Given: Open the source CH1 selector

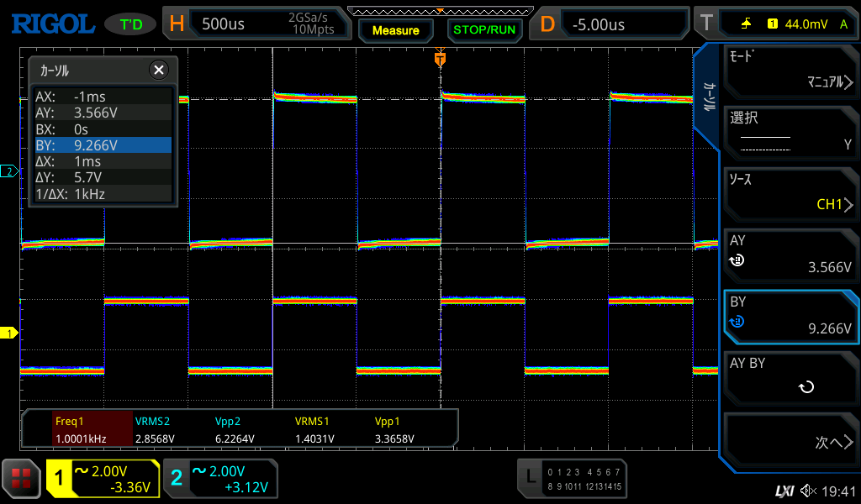Looking at the screenshot, I should (x=790, y=193).
